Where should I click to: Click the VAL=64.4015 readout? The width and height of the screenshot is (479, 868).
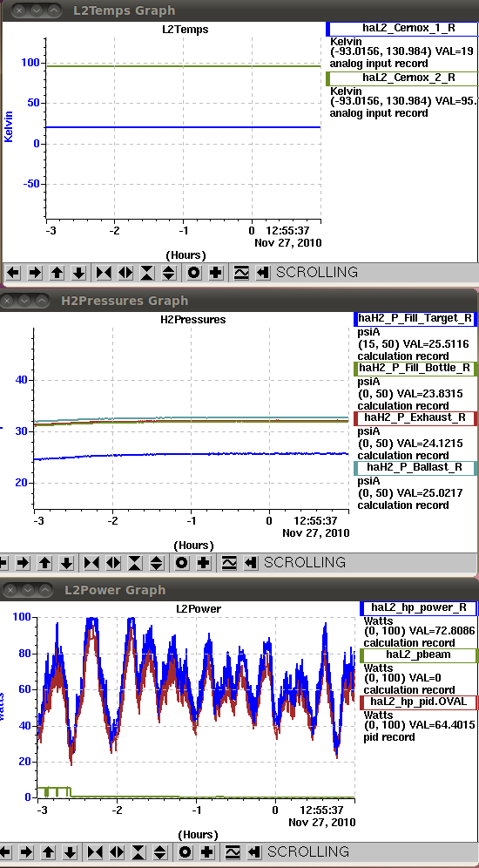(443, 725)
